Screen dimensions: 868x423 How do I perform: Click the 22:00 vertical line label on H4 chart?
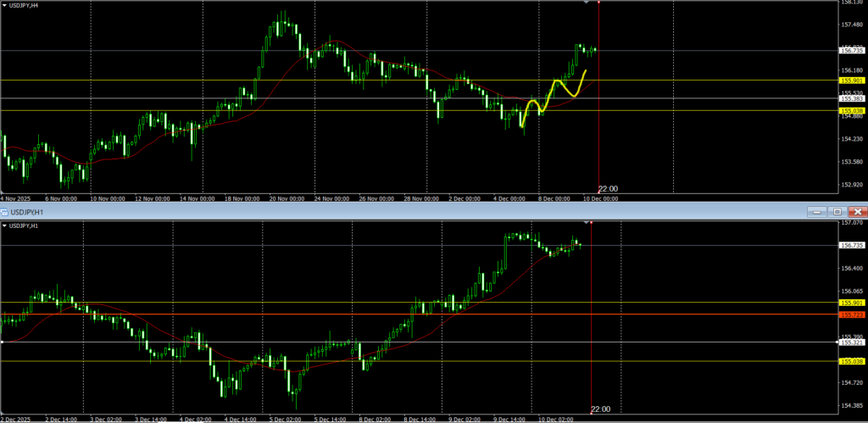[608, 188]
